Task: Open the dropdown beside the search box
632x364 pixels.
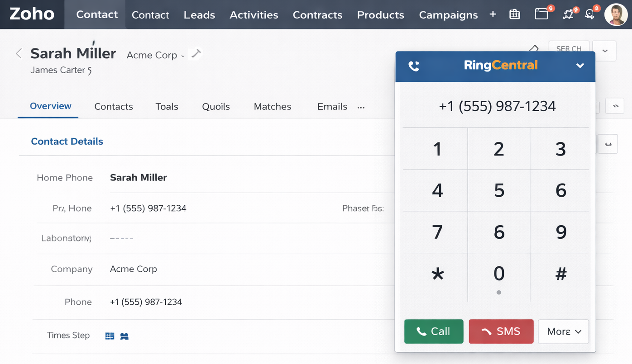Action: (604, 51)
